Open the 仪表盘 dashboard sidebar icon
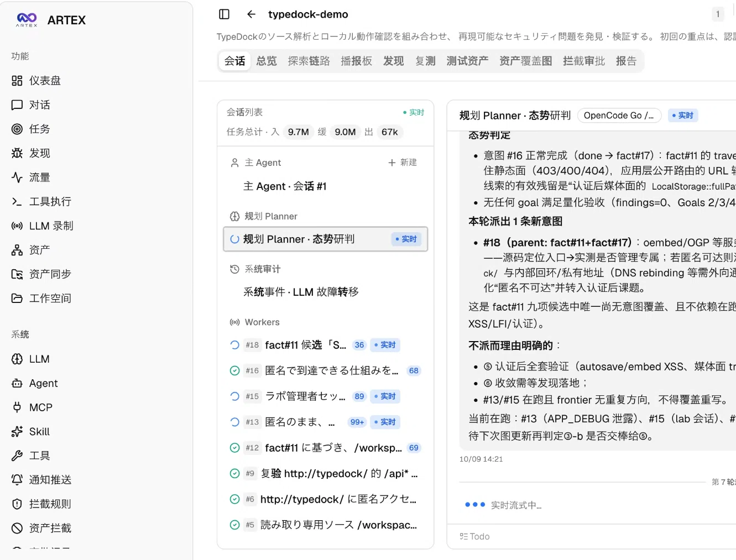 (17, 81)
